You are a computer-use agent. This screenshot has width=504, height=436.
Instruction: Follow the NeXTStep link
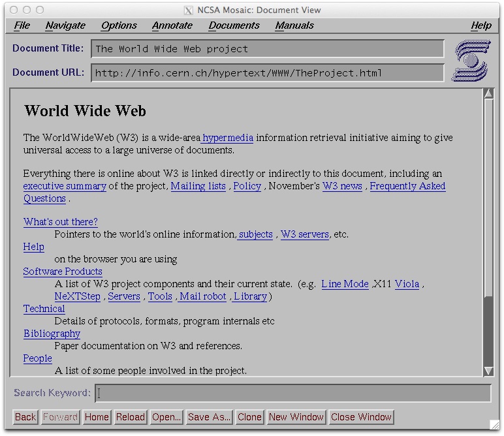coord(78,296)
